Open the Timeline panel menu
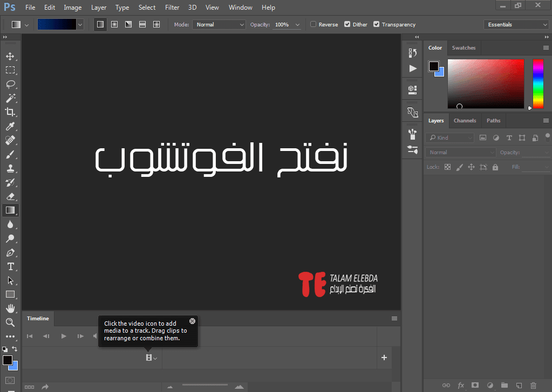Image resolution: width=552 pixels, height=392 pixels. [x=394, y=319]
